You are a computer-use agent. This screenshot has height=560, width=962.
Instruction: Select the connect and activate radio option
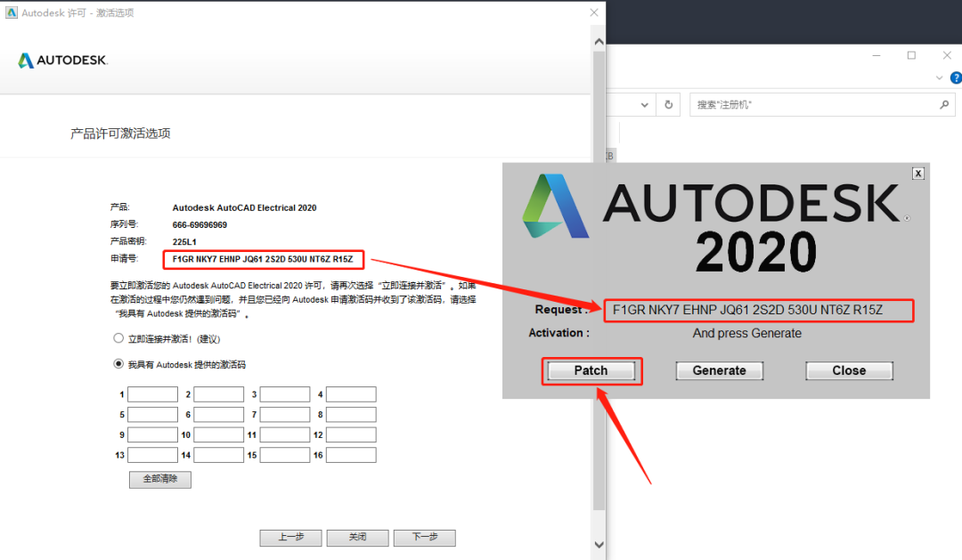118,338
